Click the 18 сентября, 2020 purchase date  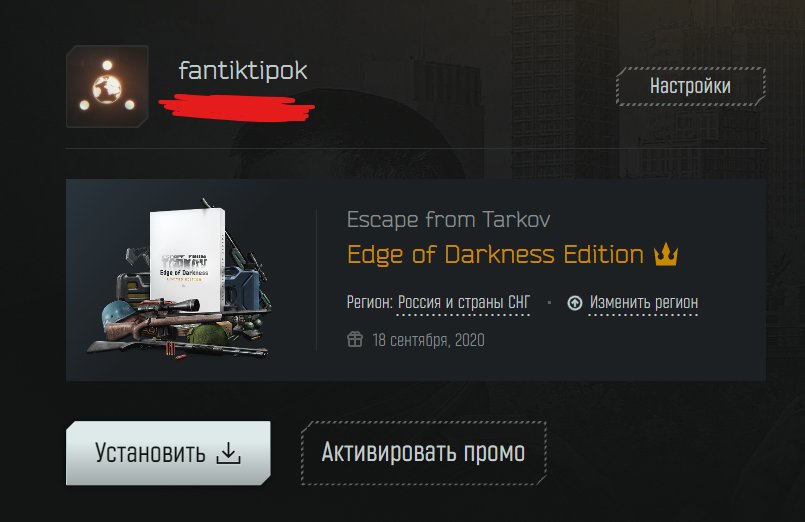click(x=429, y=340)
